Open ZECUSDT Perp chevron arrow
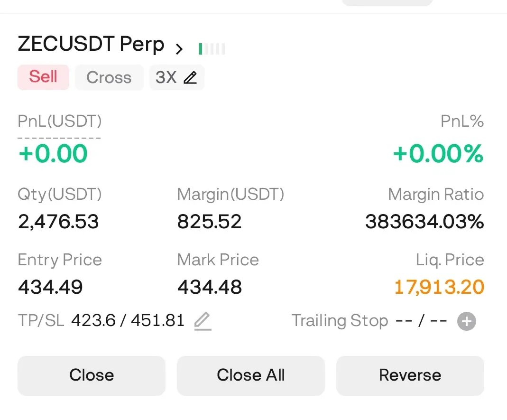 [x=179, y=49]
